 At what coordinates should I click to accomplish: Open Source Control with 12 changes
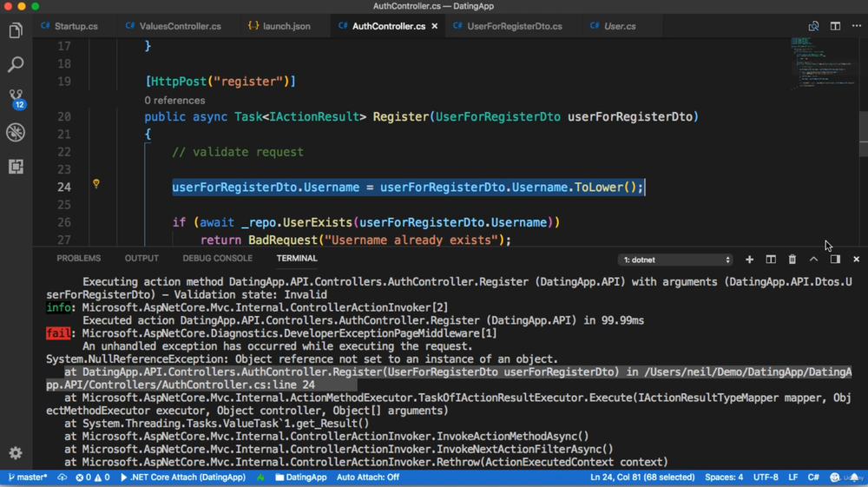(16, 98)
